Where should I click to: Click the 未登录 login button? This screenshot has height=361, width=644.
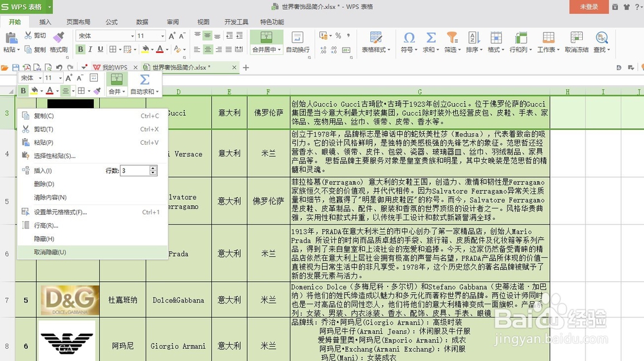589,7
